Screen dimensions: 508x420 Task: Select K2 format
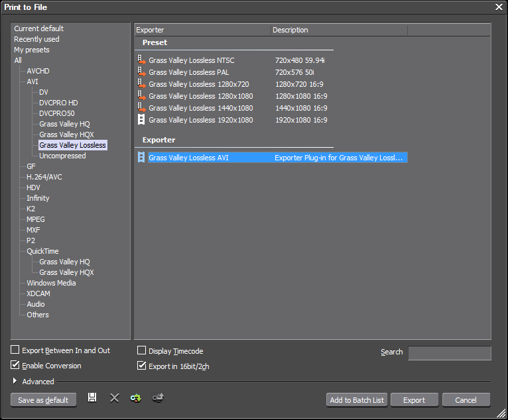point(31,209)
